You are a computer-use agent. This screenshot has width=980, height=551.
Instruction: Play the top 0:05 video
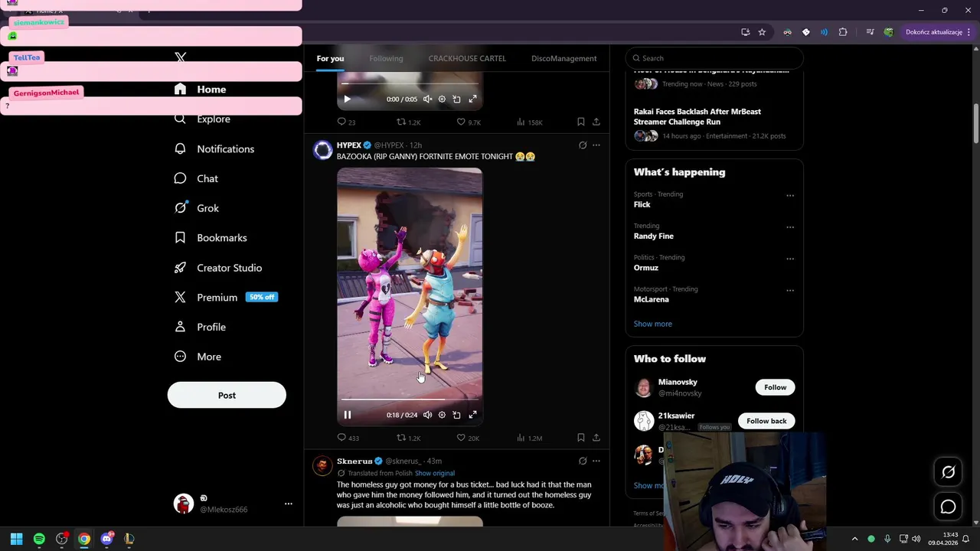pos(347,99)
